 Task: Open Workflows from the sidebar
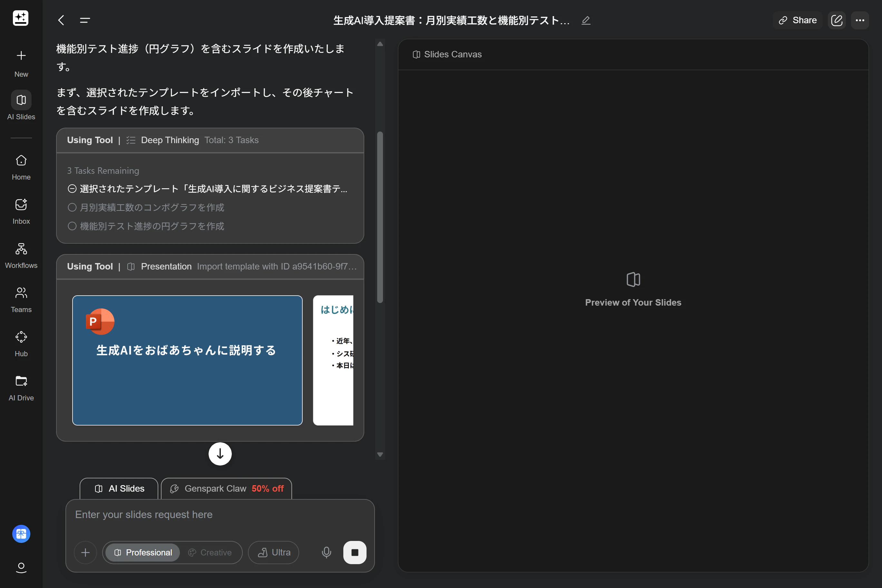pos(21,249)
